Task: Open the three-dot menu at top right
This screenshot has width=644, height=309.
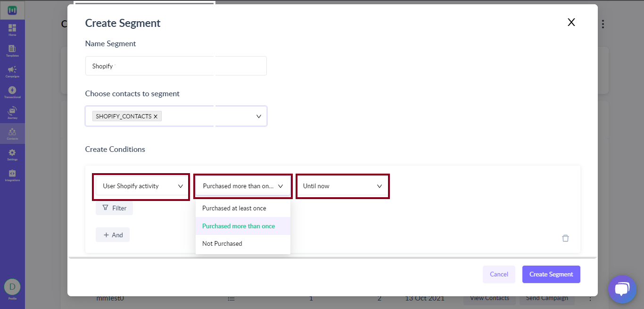Action: click(603, 24)
